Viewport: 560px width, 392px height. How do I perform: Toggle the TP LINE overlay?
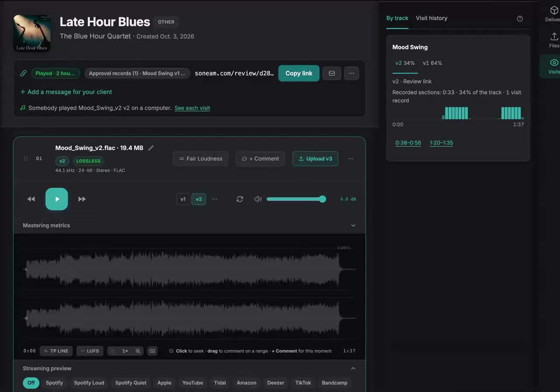(56, 351)
